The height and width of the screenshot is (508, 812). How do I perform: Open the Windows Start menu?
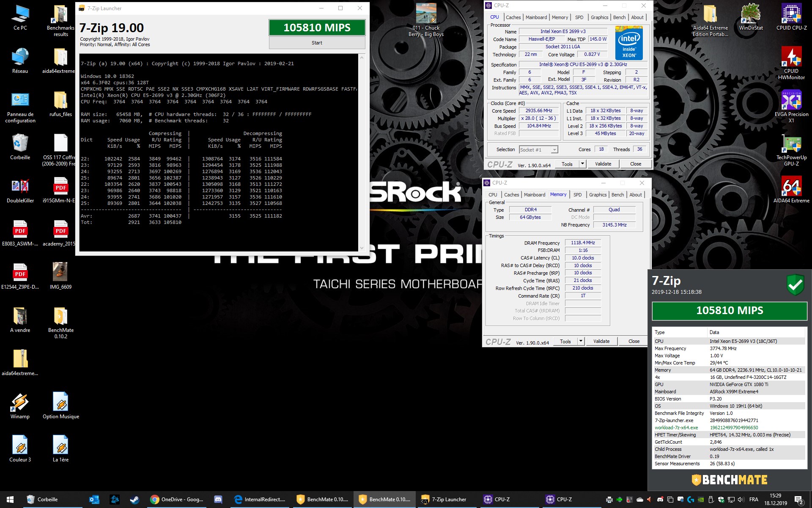pos(10,500)
